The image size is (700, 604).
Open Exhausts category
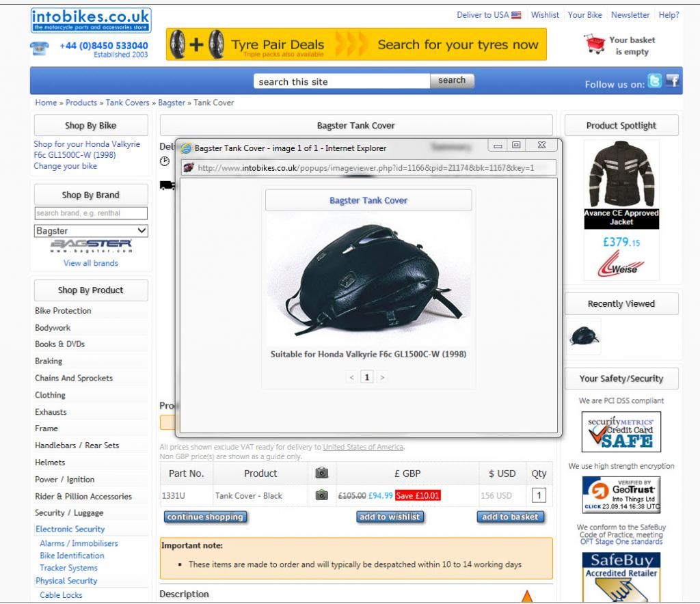pos(51,412)
